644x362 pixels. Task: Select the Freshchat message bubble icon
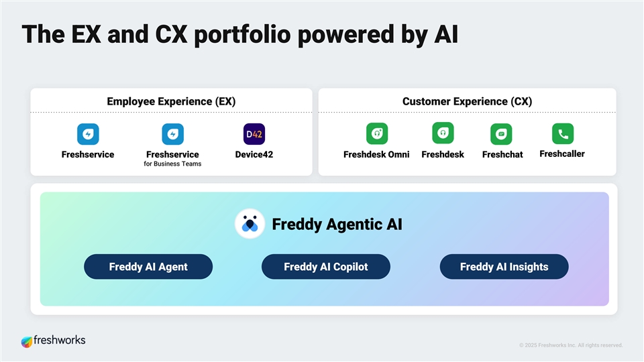[x=501, y=133]
